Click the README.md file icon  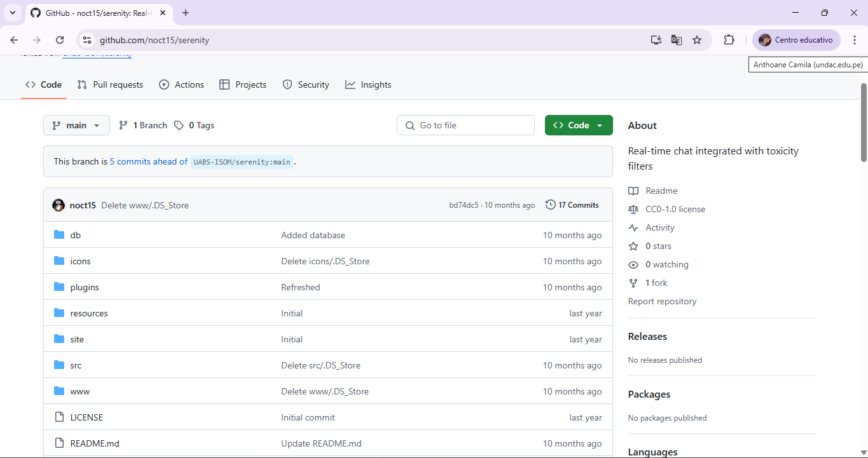click(59, 443)
